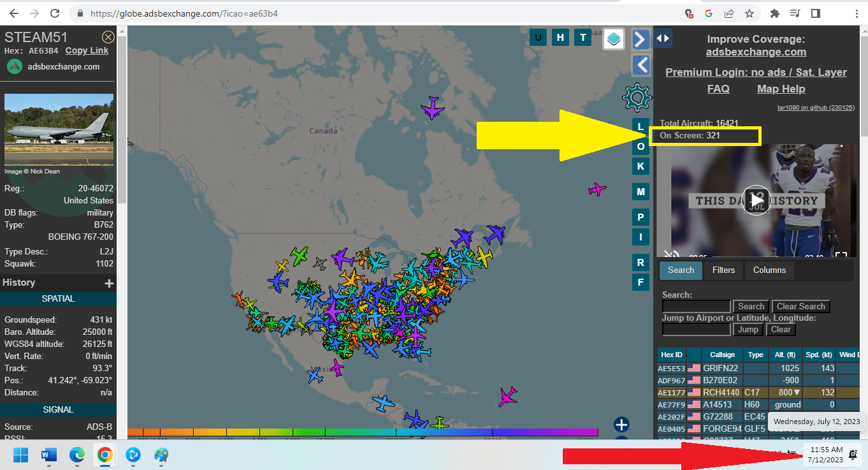Click the share this page icon
This screenshot has height=470, width=868.
[728, 13]
